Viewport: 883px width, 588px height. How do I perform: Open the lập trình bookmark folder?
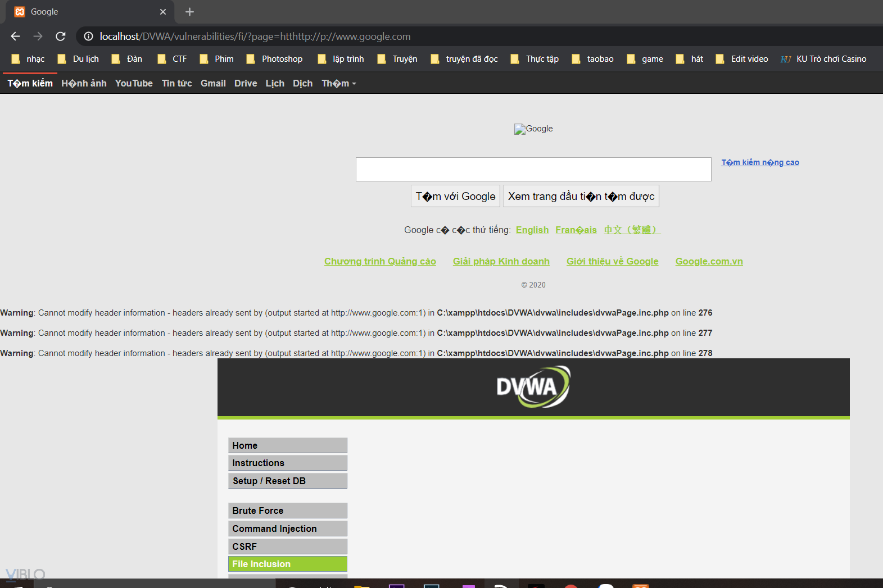point(341,59)
